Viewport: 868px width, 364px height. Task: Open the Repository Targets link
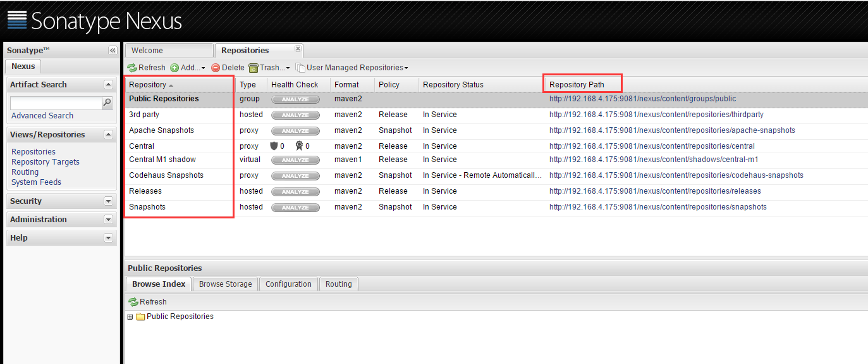[x=46, y=162]
